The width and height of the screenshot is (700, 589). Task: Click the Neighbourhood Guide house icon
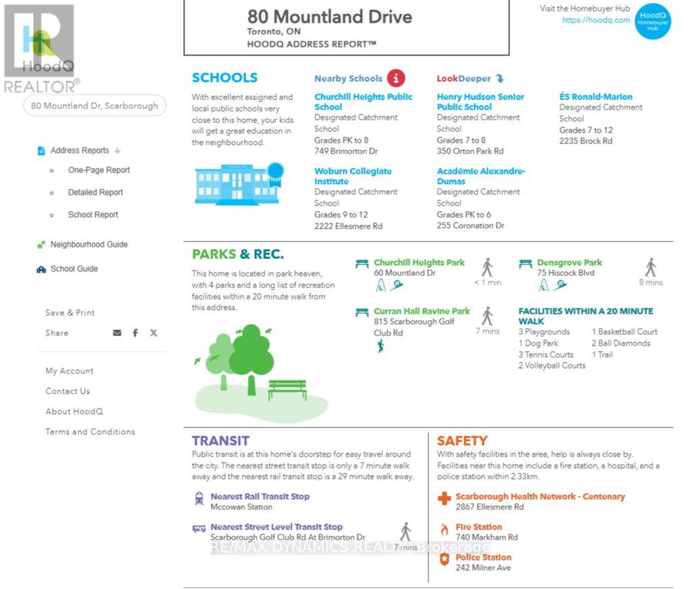pyautogui.click(x=41, y=244)
